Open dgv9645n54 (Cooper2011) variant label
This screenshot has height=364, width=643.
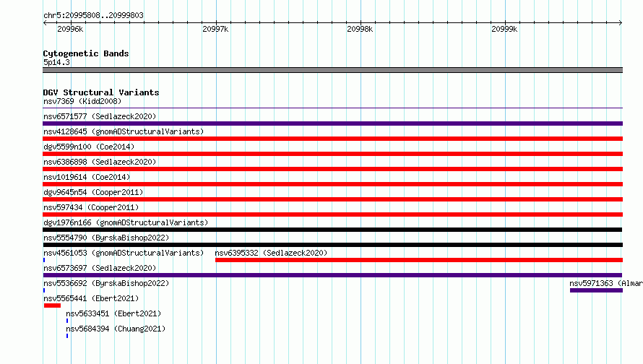[x=93, y=192]
